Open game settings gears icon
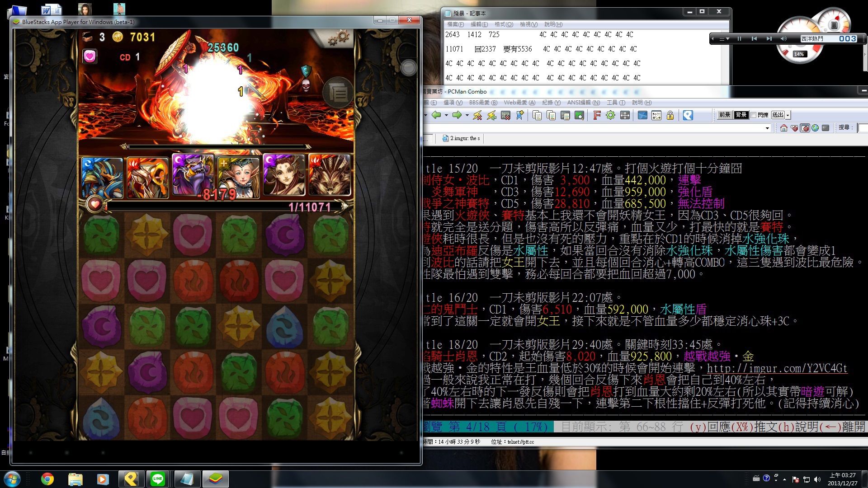Image resolution: width=868 pixels, height=488 pixels. [339, 38]
